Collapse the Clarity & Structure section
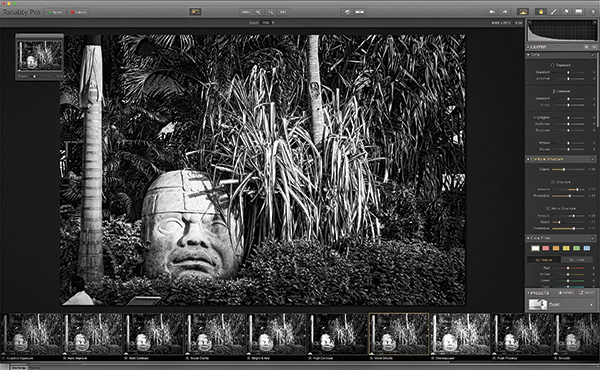Image resolution: width=600 pixels, height=370 pixels. (528, 159)
